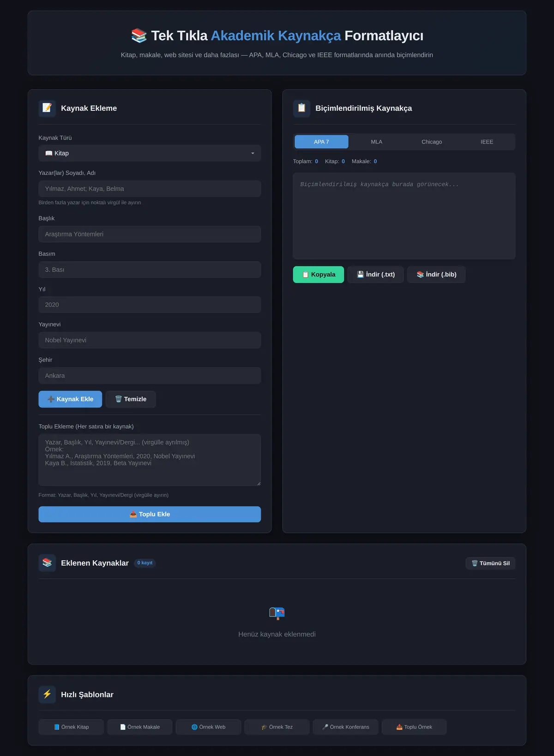Switch to the MLA format tab

377,142
